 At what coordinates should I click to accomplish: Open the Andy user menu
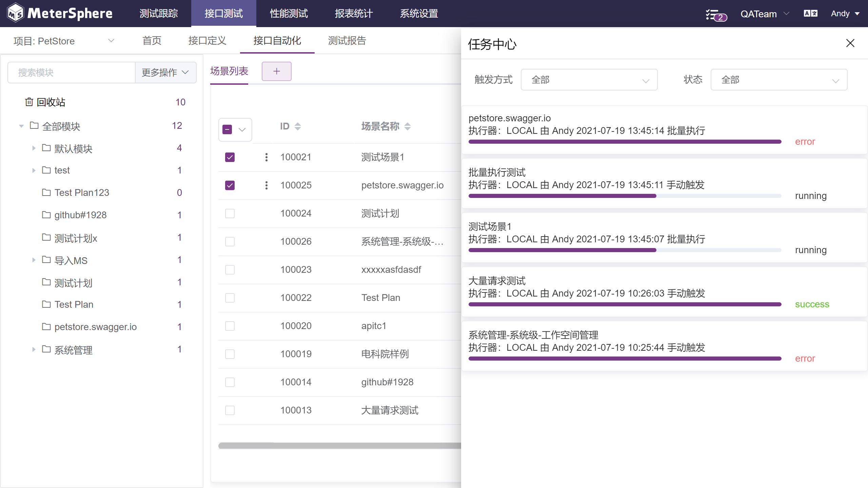click(845, 14)
